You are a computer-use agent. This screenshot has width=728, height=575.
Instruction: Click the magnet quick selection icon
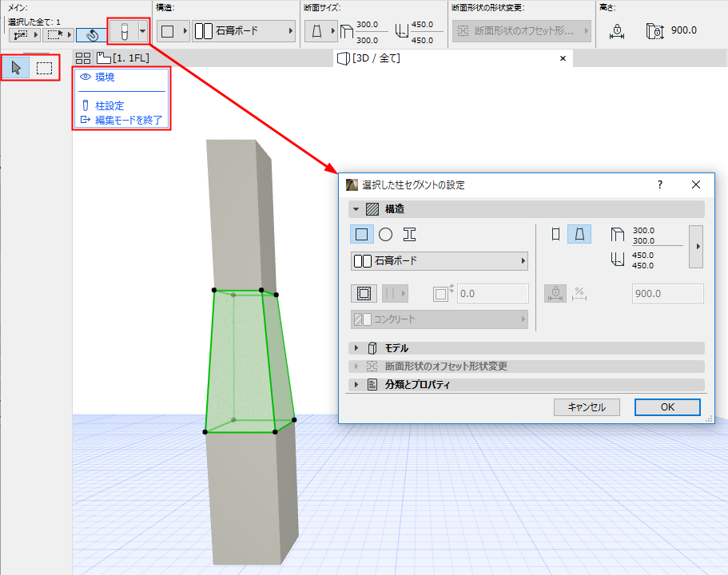coord(91,35)
